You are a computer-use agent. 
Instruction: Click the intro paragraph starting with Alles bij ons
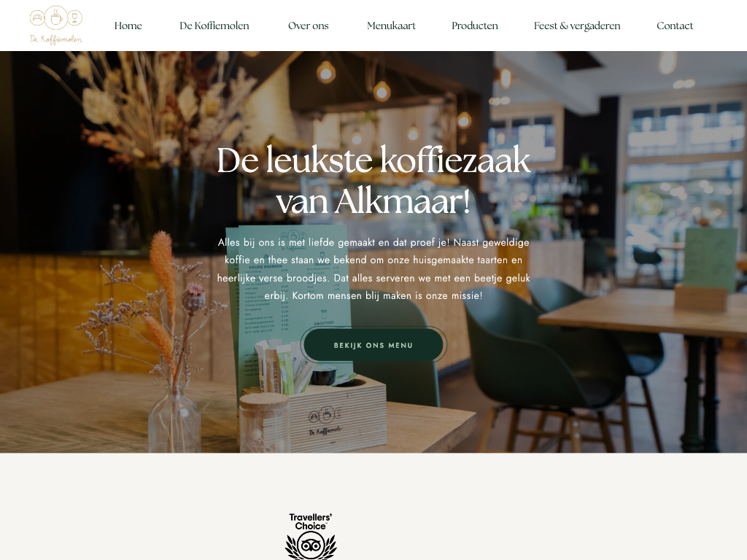(x=373, y=269)
